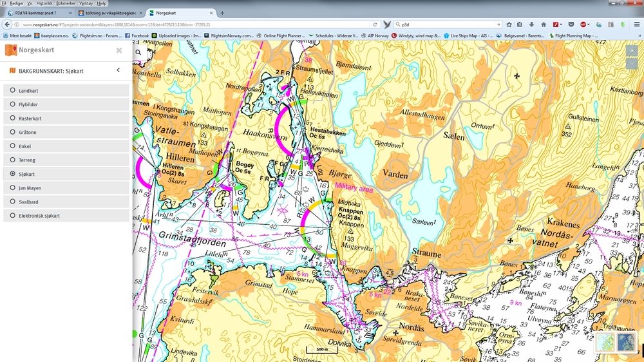Click the translate extension icon
The width and height of the screenshot is (644, 362).
[x=598, y=24]
